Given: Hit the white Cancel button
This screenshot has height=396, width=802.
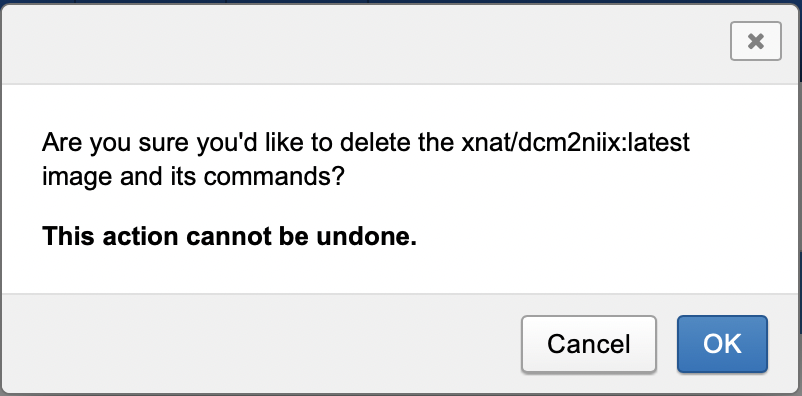Looking at the screenshot, I should point(589,344).
